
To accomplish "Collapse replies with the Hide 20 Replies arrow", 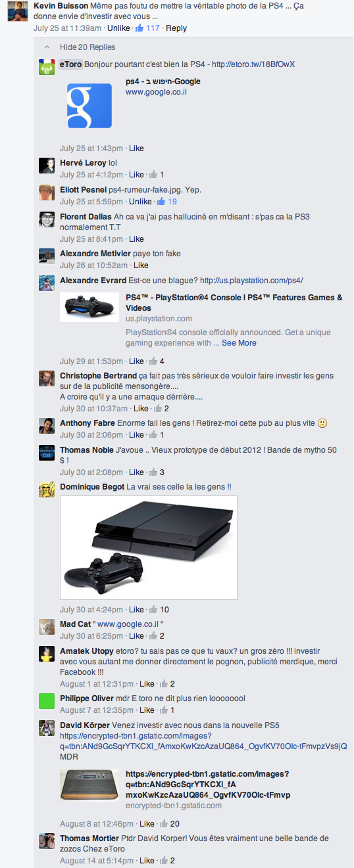I will [x=47, y=47].
